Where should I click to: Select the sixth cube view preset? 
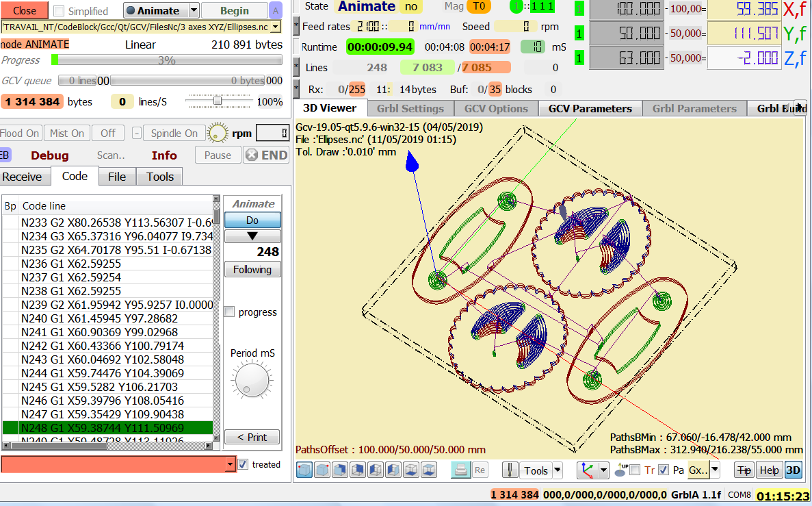(x=393, y=470)
